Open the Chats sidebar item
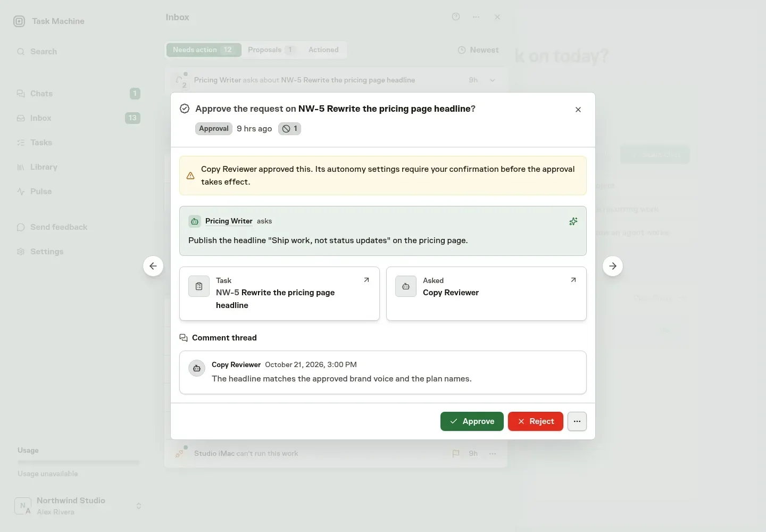 [78, 94]
